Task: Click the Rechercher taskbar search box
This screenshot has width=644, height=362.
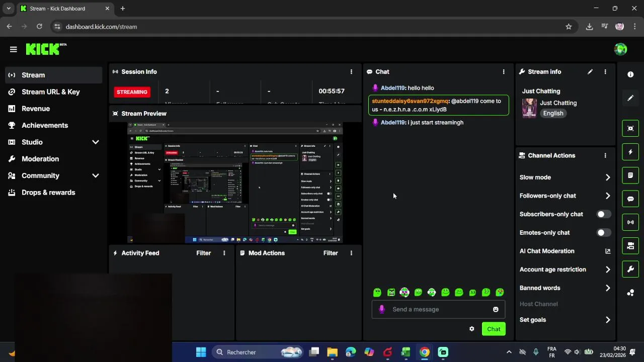Action: 258,352
